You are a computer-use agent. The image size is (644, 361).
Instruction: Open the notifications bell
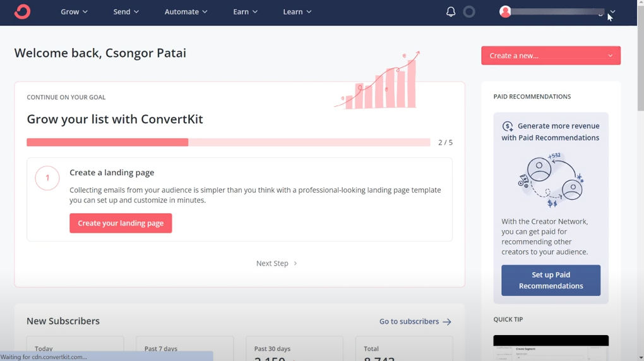(x=451, y=11)
